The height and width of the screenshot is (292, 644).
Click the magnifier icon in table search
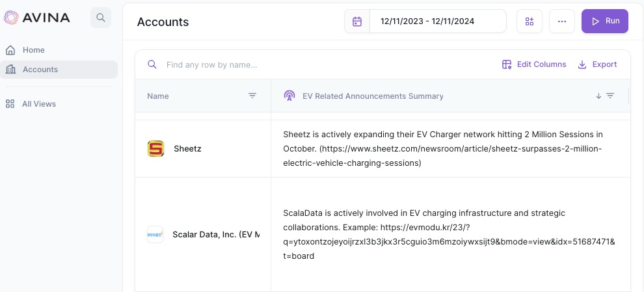(x=152, y=64)
